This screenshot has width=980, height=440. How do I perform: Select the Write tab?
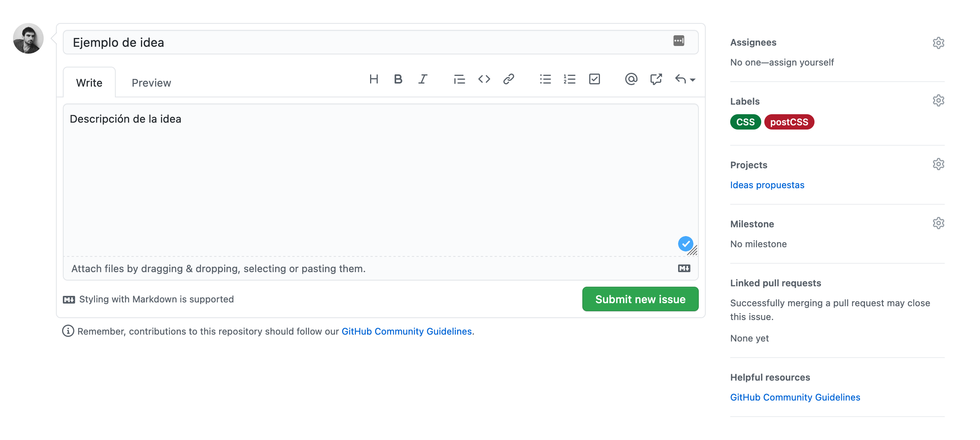(89, 82)
